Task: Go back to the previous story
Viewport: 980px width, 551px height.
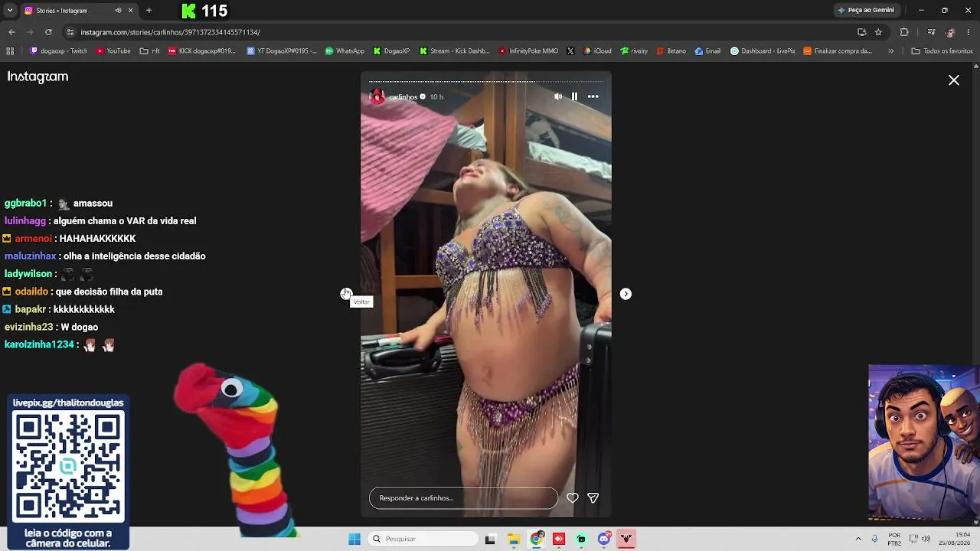Action: coord(346,294)
